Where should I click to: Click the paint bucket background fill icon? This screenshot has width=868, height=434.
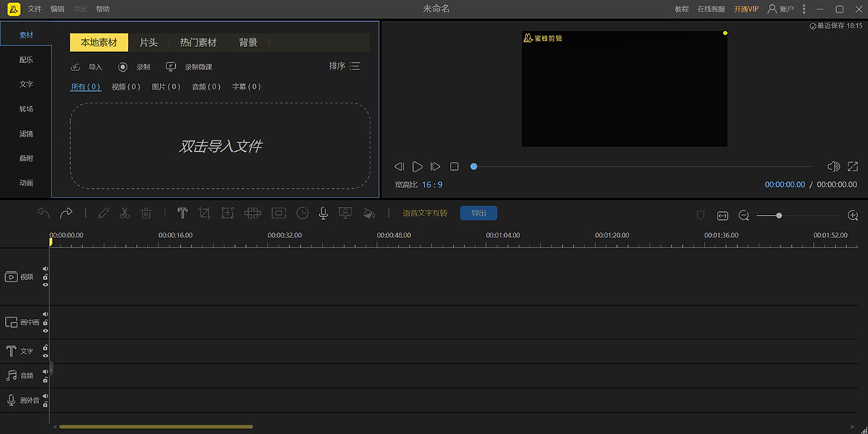coord(369,213)
